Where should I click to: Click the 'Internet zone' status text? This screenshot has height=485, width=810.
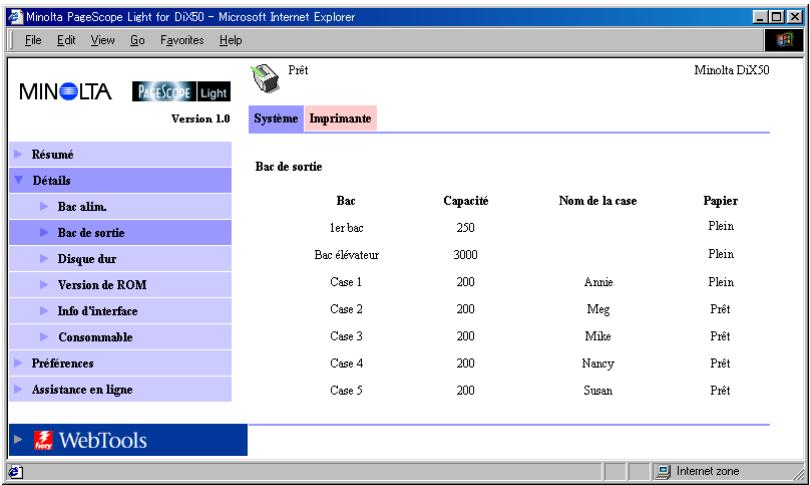pyautogui.click(x=707, y=471)
